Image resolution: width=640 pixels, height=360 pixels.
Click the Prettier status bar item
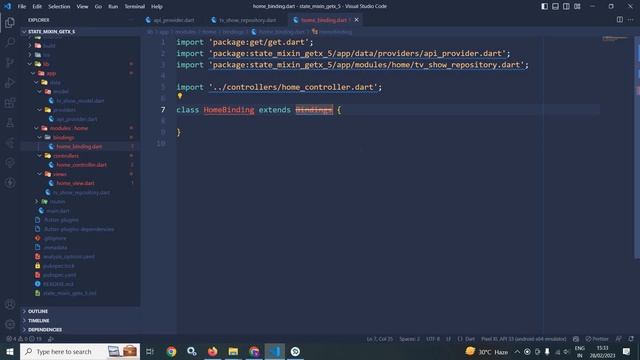point(597,339)
